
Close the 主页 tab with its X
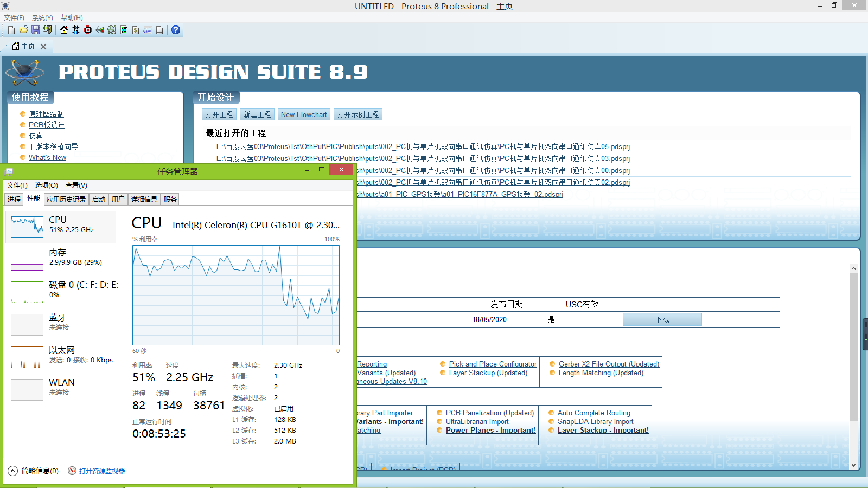[x=43, y=47]
